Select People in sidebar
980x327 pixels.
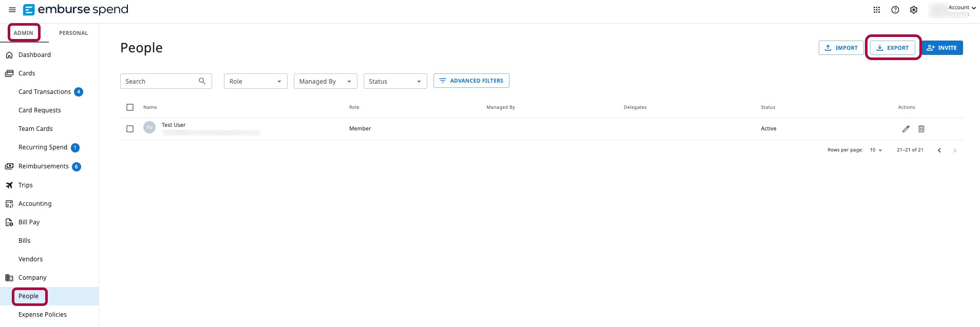point(29,296)
